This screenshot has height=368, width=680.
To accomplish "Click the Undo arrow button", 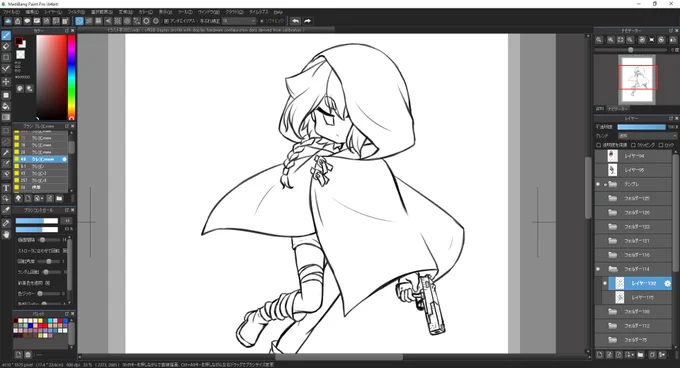I will pos(295,21).
